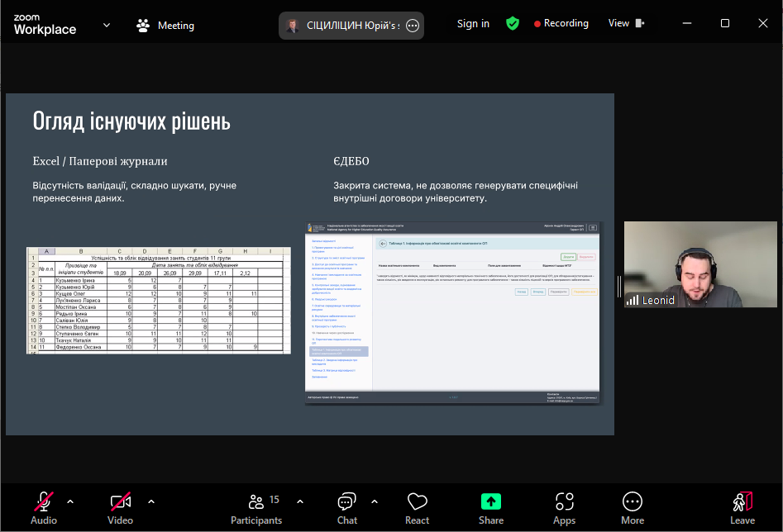Open the Chat panel
This screenshot has height=532, width=783.
click(346, 506)
